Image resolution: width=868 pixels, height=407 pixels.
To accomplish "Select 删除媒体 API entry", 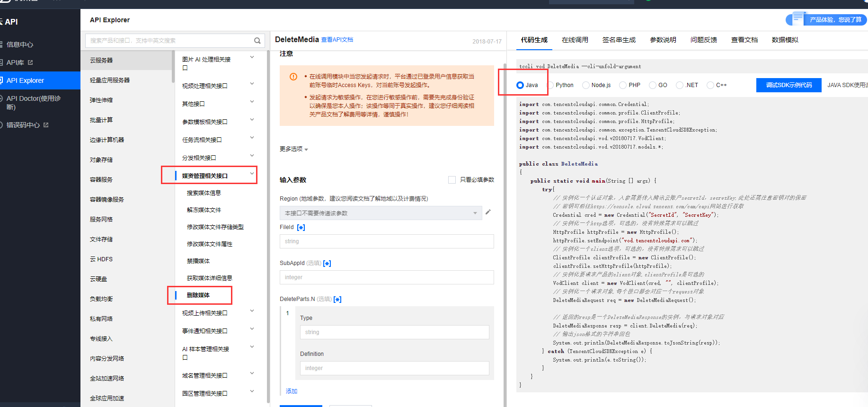I will click(198, 295).
